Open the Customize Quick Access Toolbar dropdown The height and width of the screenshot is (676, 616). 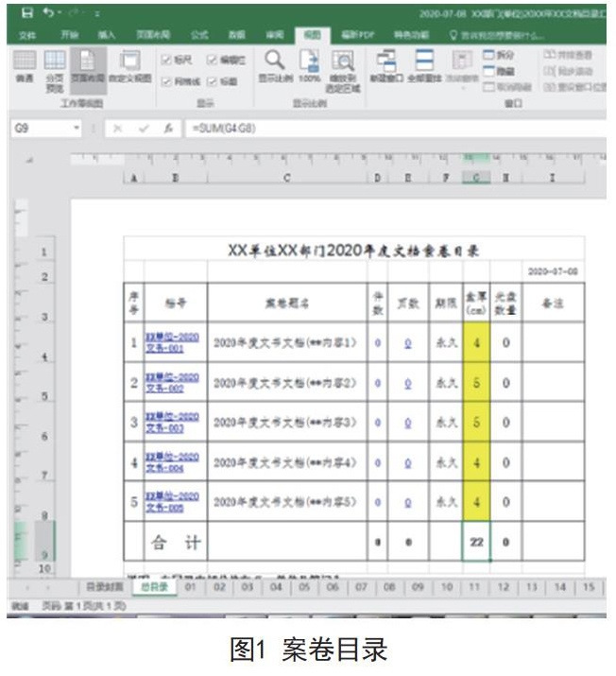coord(97,14)
